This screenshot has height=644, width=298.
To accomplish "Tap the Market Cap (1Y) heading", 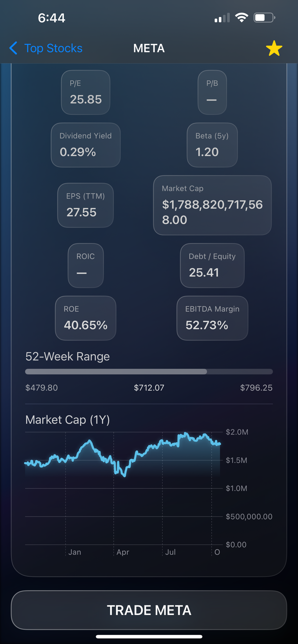I will pos(67,420).
